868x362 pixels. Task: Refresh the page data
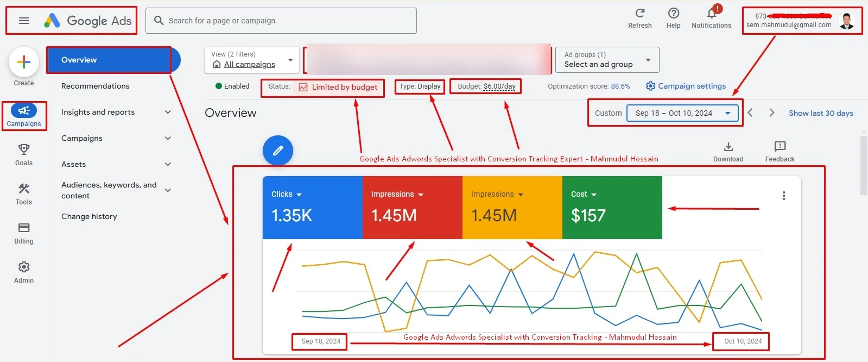tap(640, 18)
